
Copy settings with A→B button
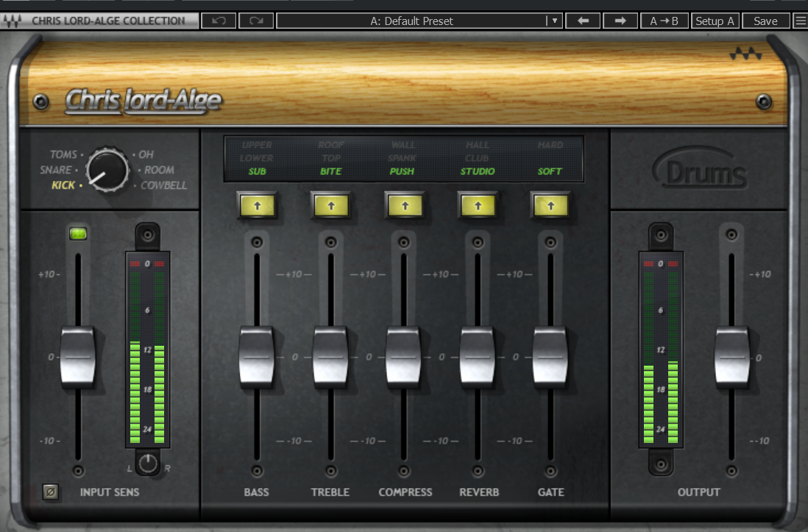pyautogui.click(x=665, y=21)
